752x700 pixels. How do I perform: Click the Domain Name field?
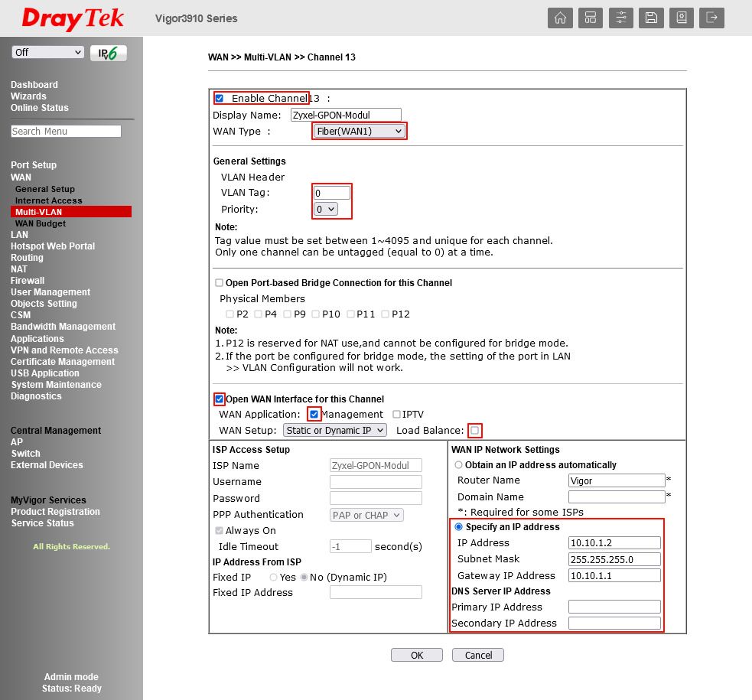tap(617, 497)
